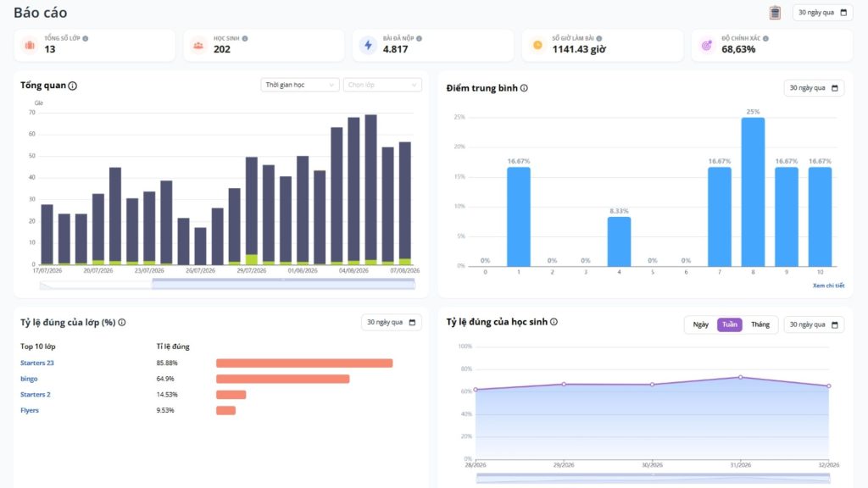The image size is (868, 488).
Task: Click the 1141.43 giờ value
Action: click(x=578, y=49)
